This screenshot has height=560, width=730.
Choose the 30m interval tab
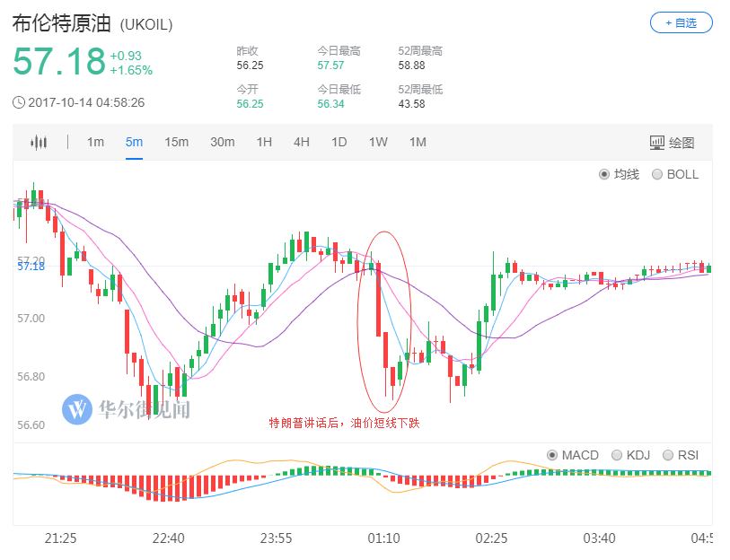pyautogui.click(x=222, y=142)
